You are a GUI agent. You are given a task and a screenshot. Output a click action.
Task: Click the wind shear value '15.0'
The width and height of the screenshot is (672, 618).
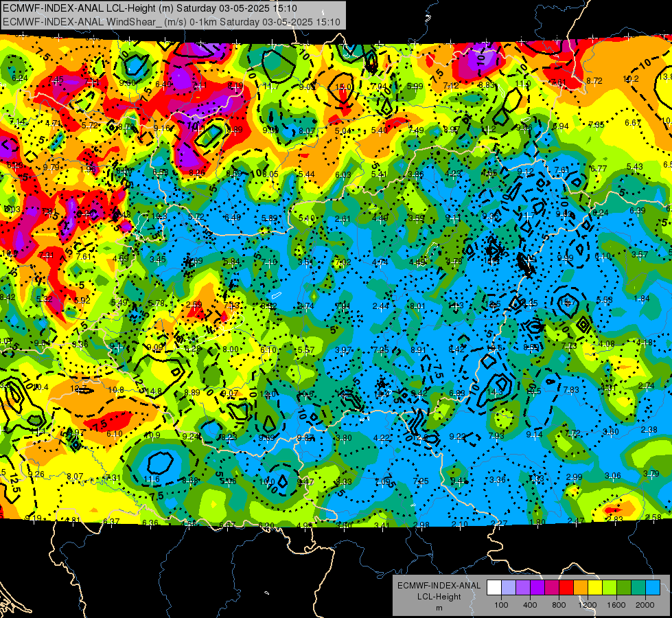(343, 87)
